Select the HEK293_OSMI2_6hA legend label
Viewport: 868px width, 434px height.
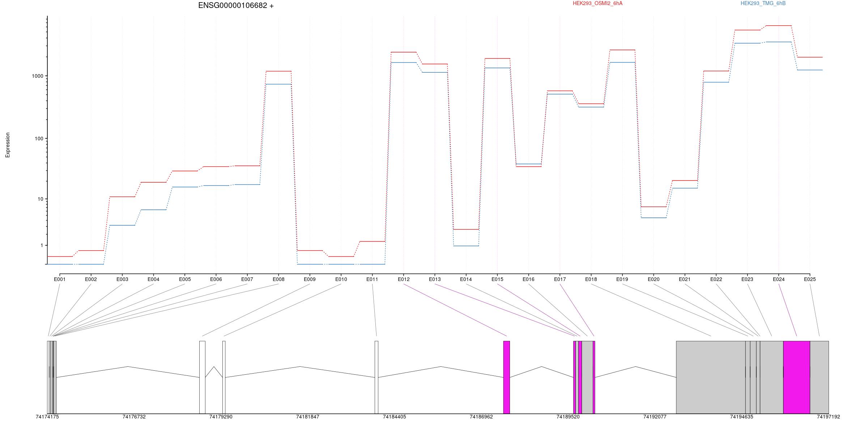point(597,3)
